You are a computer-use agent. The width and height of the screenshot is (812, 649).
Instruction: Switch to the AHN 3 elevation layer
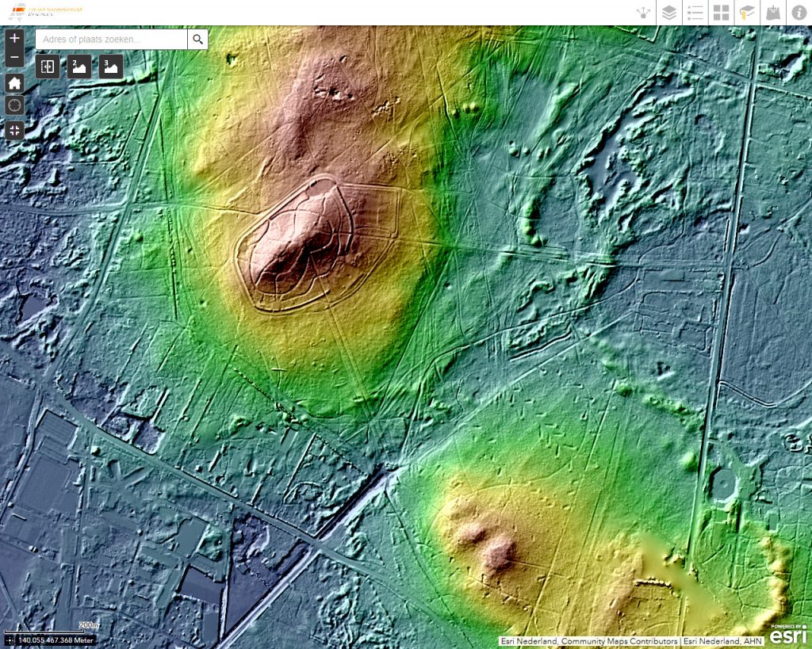pyautogui.click(x=110, y=67)
